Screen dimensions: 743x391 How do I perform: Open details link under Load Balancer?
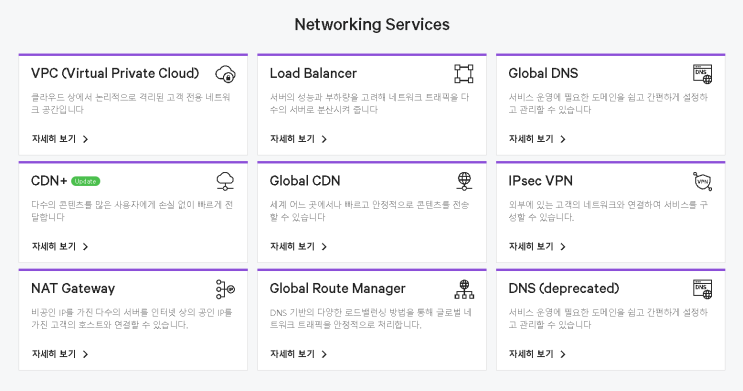(x=299, y=139)
